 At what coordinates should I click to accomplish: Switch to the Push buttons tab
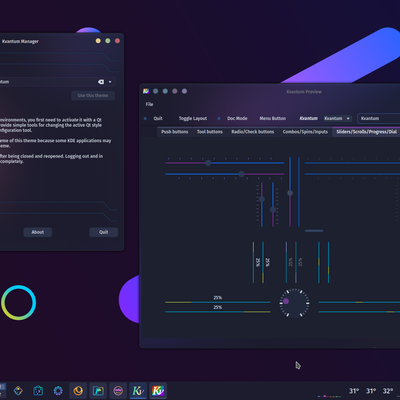coord(175,132)
